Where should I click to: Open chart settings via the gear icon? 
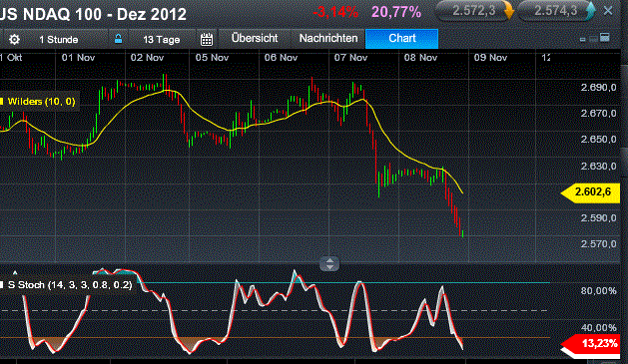coord(14,39)
